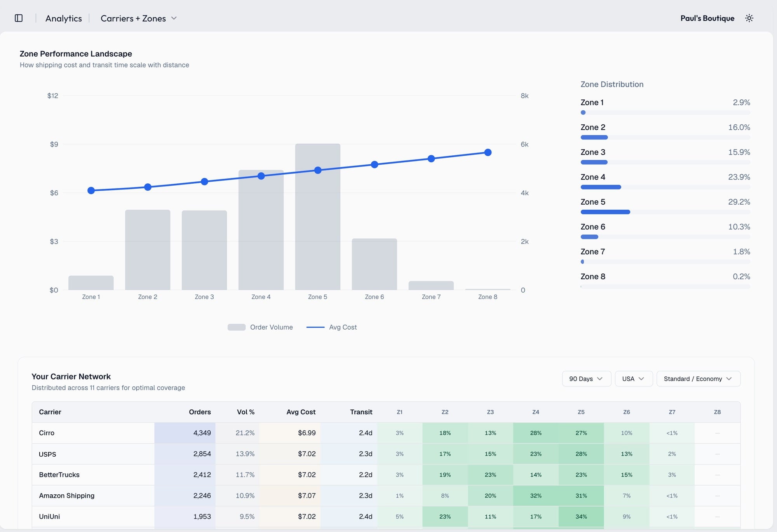Click the Zone 2 distribution progress bar
This screenshot has height=532, width=777.
[666, 137]
